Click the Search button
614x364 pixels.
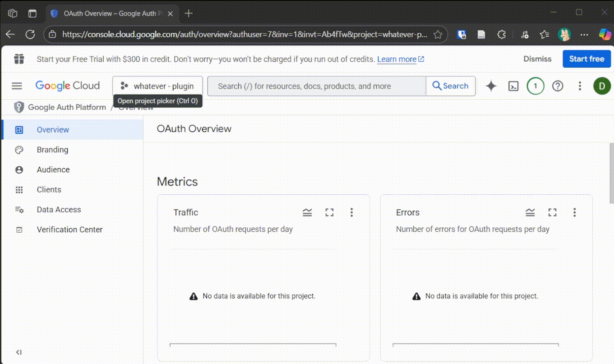(450, 86)
